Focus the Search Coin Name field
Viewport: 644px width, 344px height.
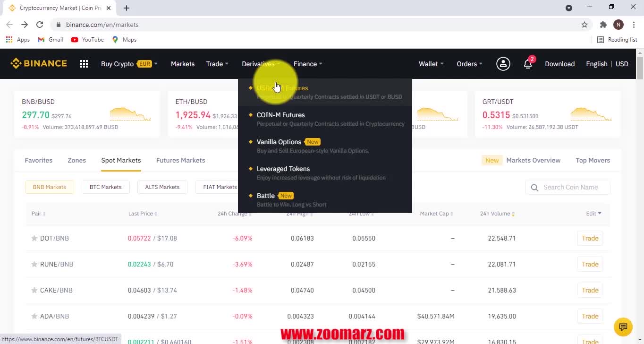(568, 188)
